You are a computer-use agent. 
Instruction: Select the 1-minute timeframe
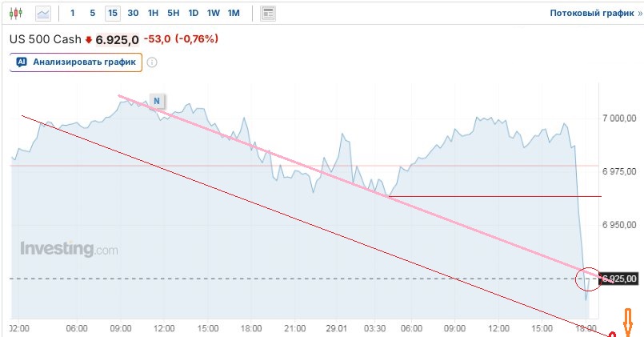pos(73,14)
